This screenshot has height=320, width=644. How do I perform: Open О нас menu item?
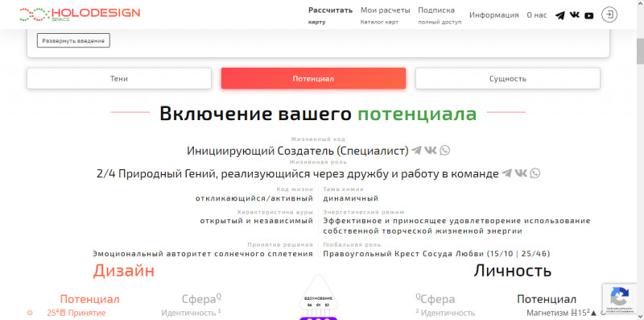pyautogui.click(x=537, y=15)
